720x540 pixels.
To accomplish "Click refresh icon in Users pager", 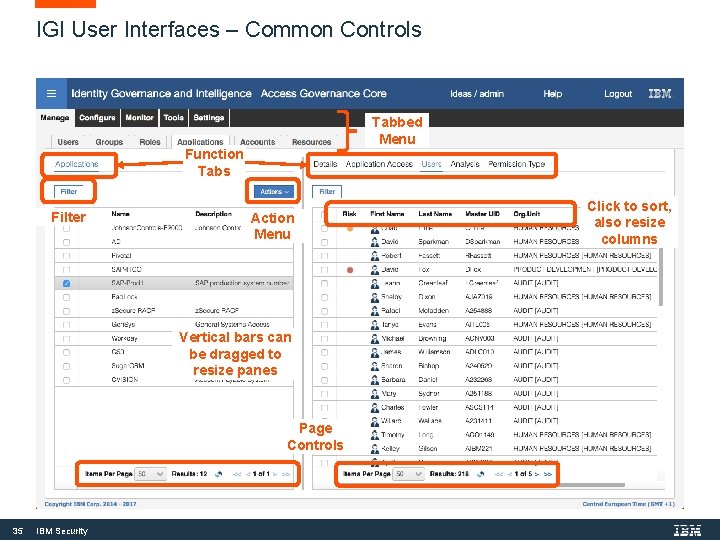I will pyautogui.click(x=481, y=474).
